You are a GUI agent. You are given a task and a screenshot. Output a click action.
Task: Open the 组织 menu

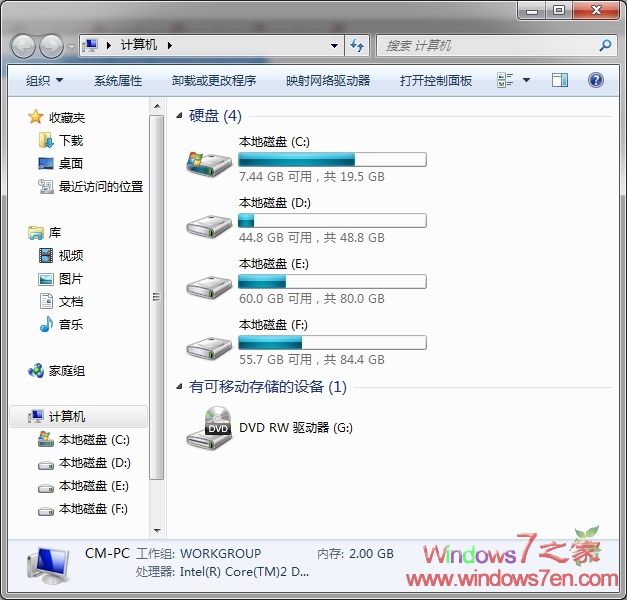pos(44,80)
